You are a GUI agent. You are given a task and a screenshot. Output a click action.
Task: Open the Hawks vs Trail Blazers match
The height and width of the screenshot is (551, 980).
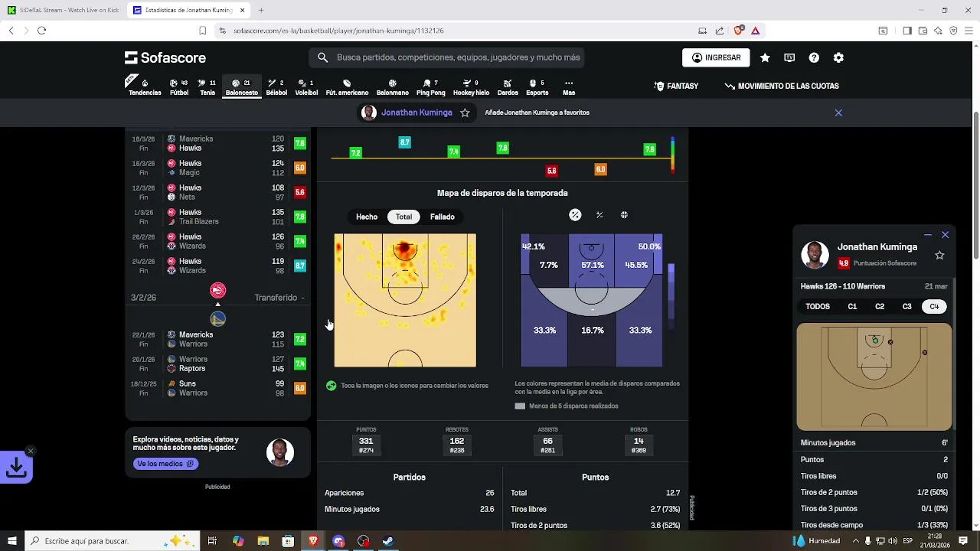pyautogui.click(x=217, y=217)
